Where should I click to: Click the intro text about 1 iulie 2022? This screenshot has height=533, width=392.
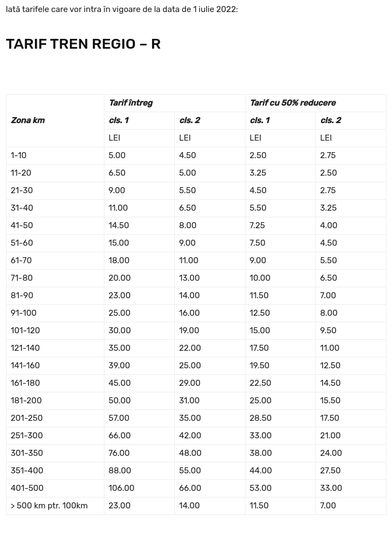[122, 9]
